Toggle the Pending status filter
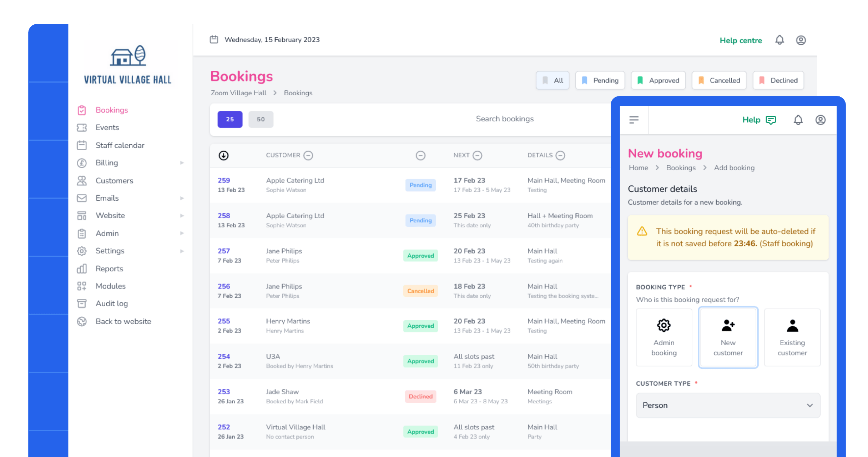This screenshot has height=457, width=868. coord(600,80)
